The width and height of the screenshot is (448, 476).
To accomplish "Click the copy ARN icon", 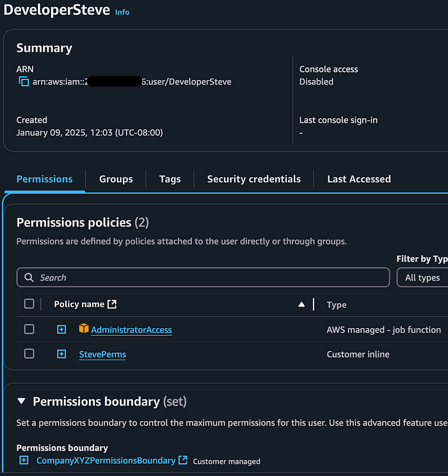I will 24,82.
